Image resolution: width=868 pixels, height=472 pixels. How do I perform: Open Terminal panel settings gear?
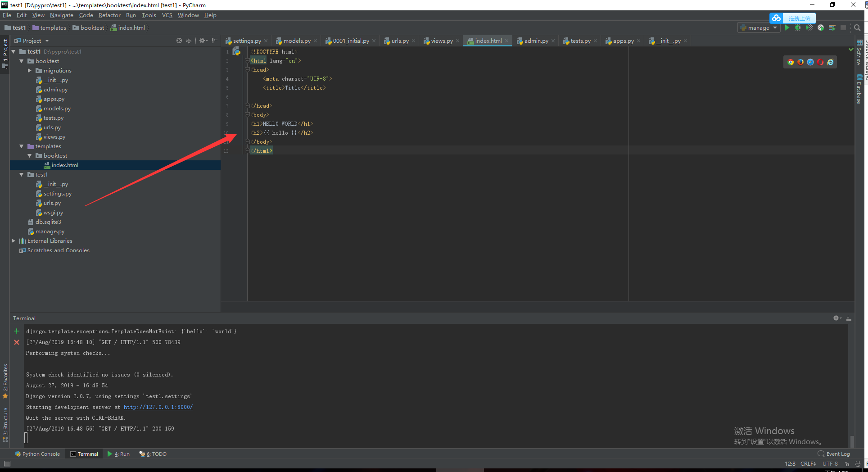[x=836, y=318]
